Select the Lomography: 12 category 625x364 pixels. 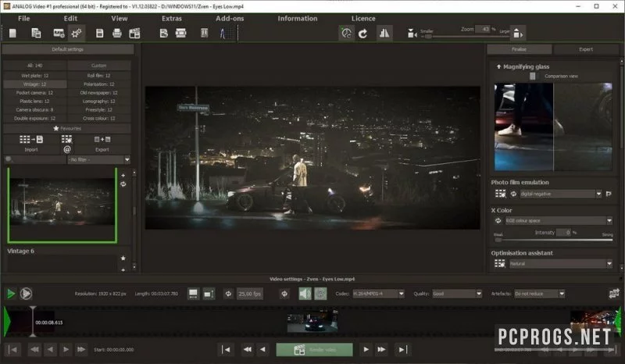click(99, 102)
